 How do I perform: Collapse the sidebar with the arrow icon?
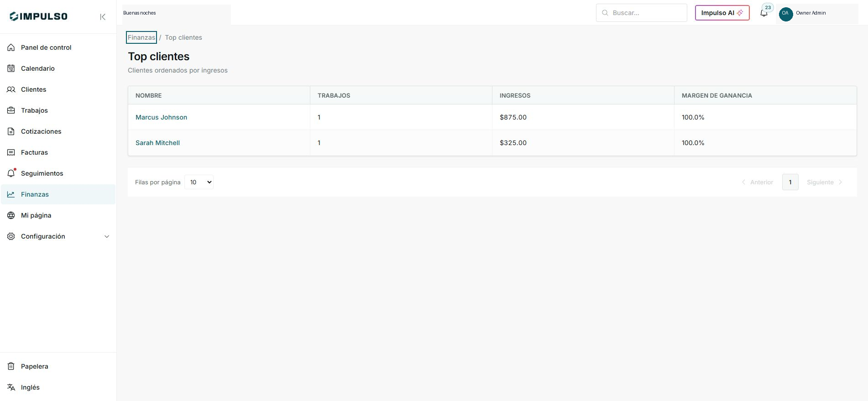tap(103, 17)
